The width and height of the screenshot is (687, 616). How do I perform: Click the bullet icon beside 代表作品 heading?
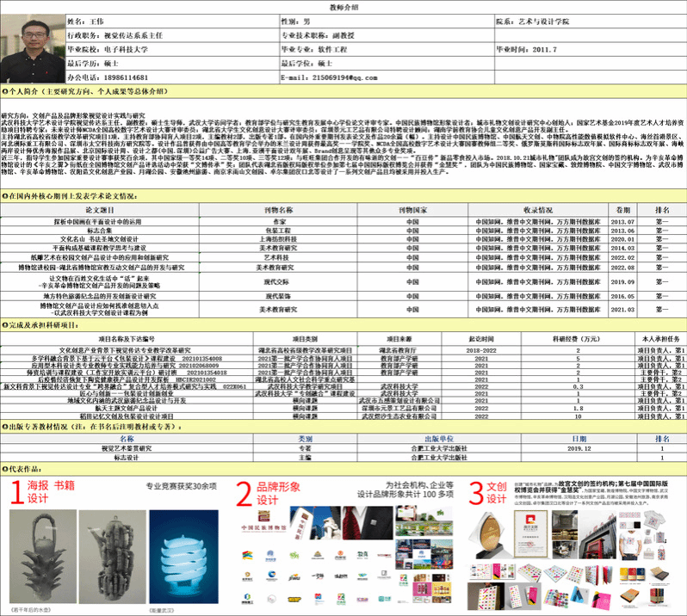4,470
